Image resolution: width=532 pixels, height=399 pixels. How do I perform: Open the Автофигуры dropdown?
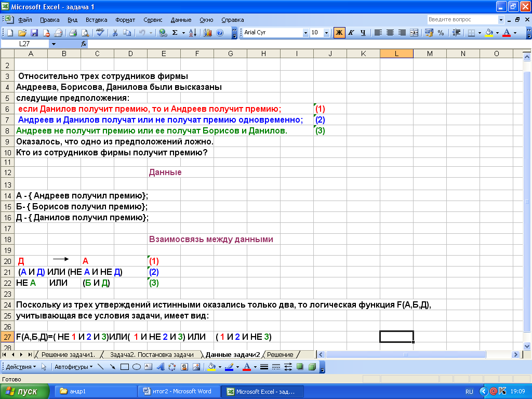tap(74, 367)
